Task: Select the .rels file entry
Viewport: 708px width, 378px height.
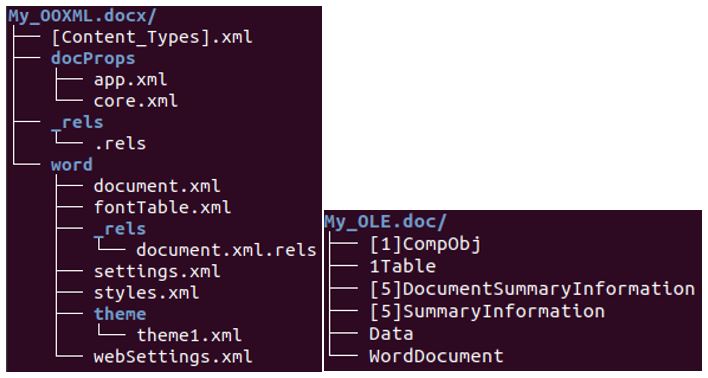Action: tap(120, 144)
